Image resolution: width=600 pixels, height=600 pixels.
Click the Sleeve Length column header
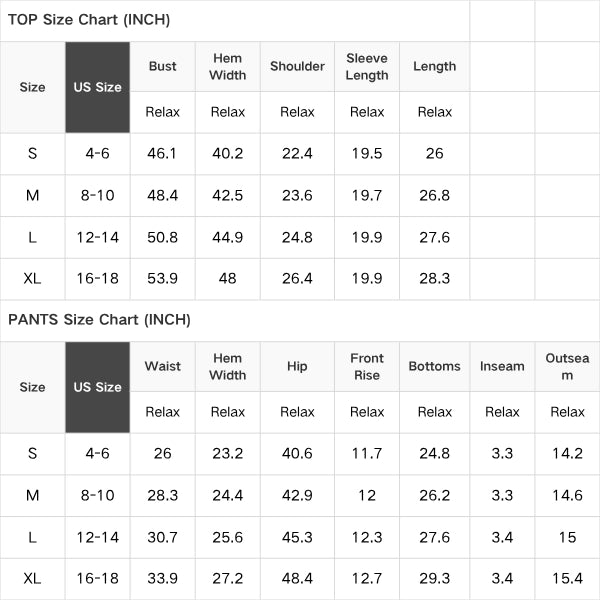(x=367, y=67)
